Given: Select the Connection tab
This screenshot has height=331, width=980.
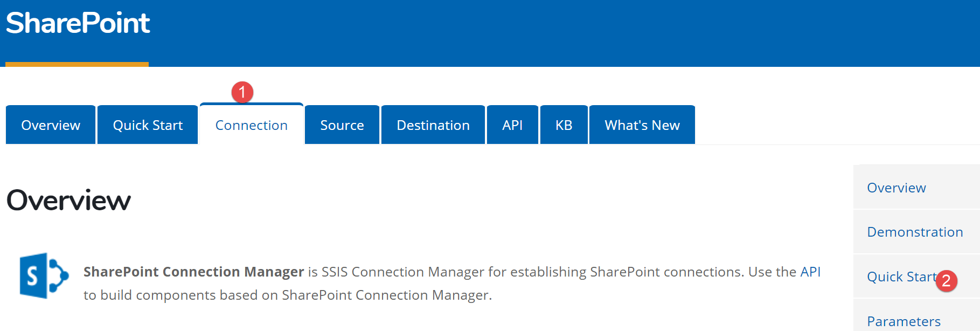Looking at the screenshot, I should click(x=251, y=125).
